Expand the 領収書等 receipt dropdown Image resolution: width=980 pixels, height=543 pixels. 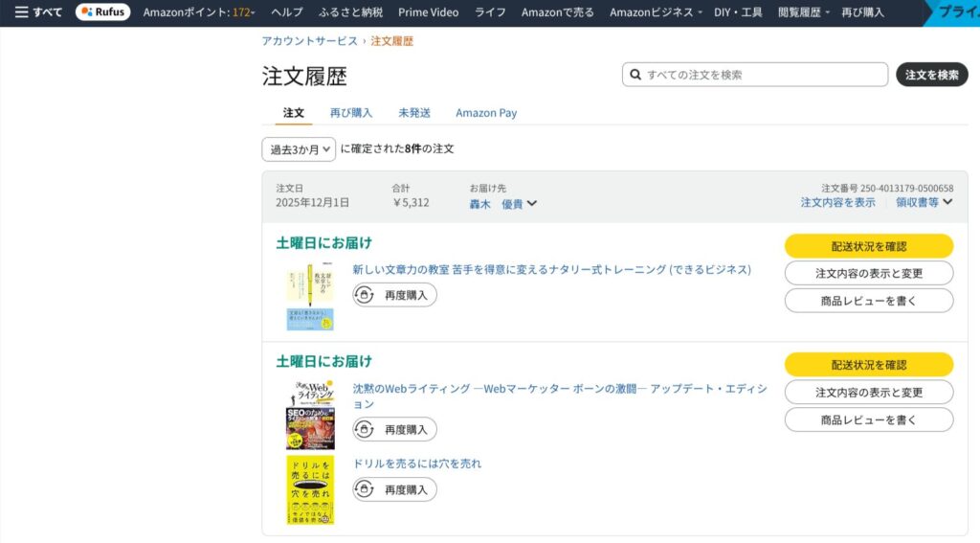[x=924, y=202]
